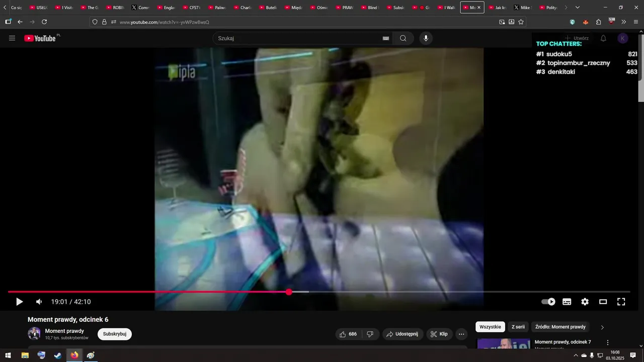
Task: Switch to theater mode
Action: (603, 302)
